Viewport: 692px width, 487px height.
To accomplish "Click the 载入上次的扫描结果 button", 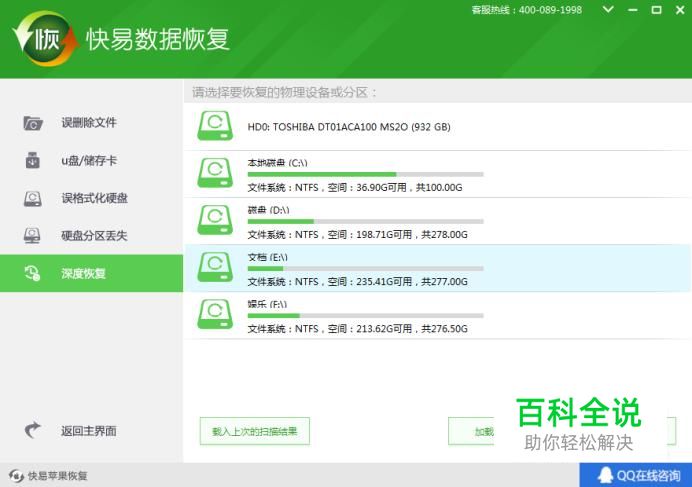I will point(255,431).
